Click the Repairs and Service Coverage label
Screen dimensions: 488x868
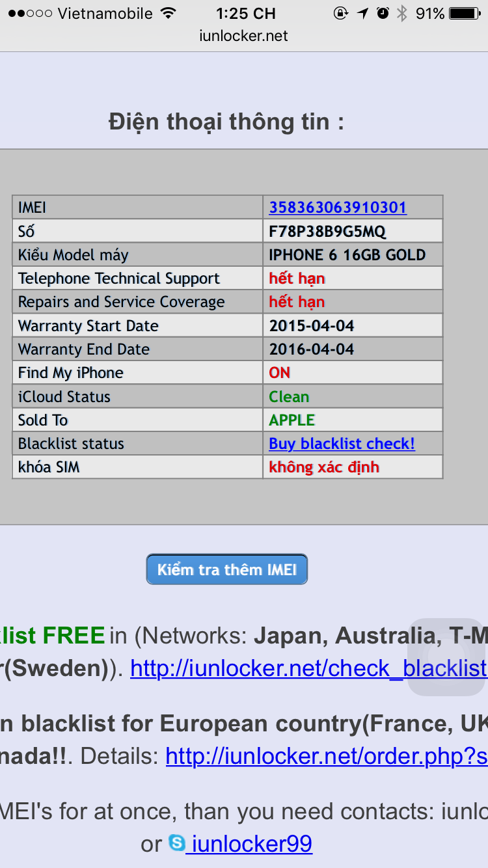[122, 302]
